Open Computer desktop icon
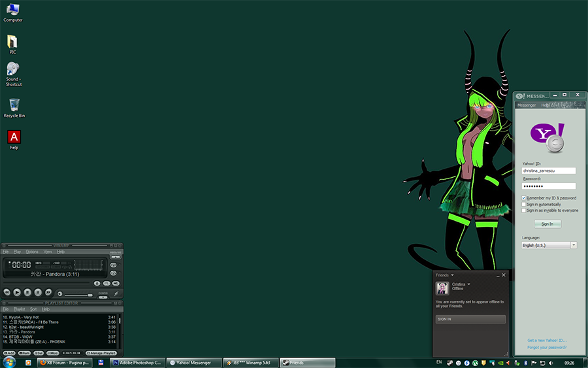The width and height of the screenshot is (588, 368). point(13,13)
